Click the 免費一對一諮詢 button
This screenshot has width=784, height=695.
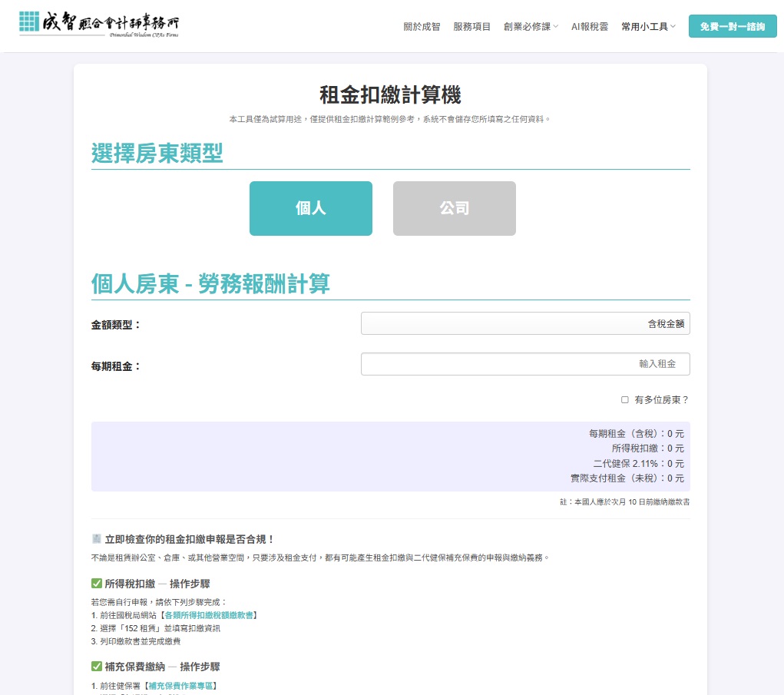732,27
